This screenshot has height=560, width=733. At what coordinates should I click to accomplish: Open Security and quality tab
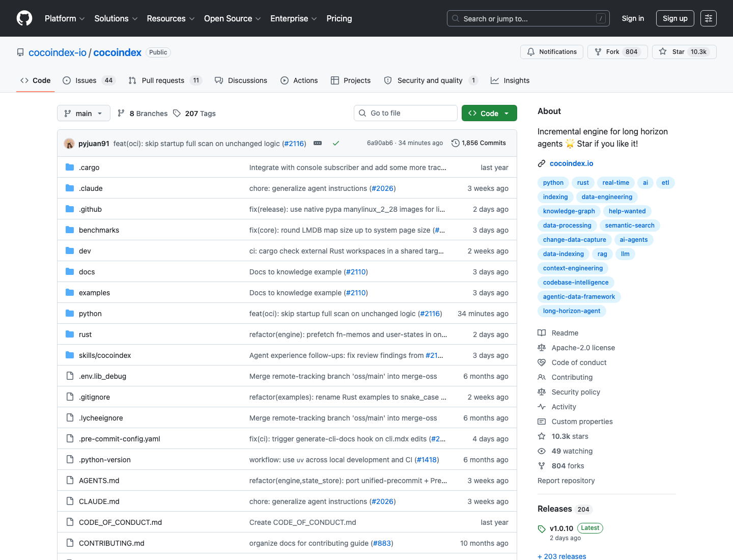tap(431, 80)
